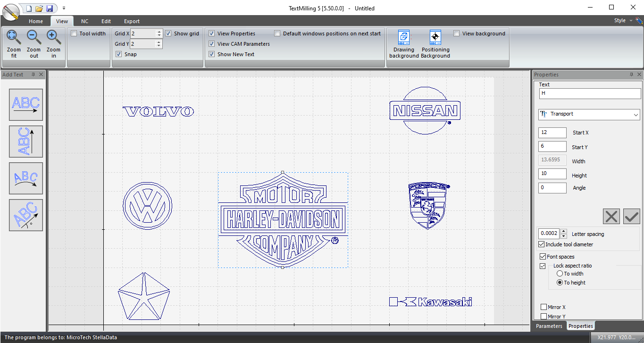Click the Grid X value field

143,33
